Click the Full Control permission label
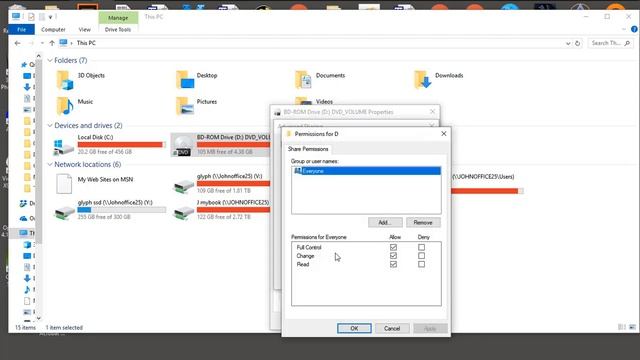The height and width of the screenshot is (360, 640). tap(309, 247)
